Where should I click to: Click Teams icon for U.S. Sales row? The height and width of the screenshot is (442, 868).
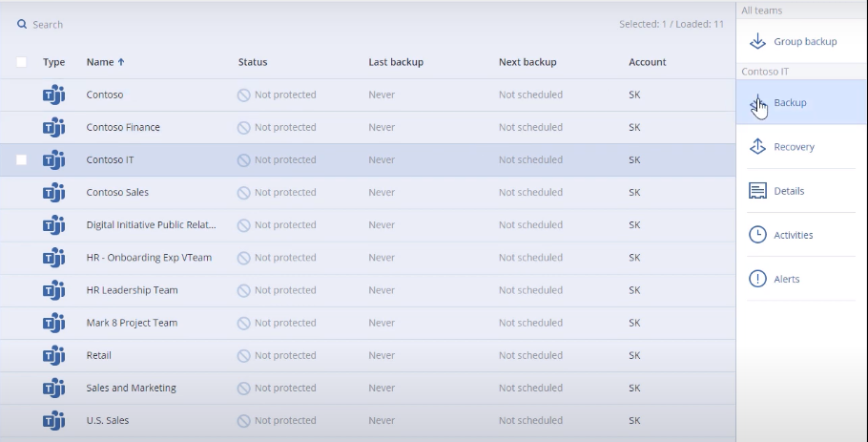pos(53,420)
